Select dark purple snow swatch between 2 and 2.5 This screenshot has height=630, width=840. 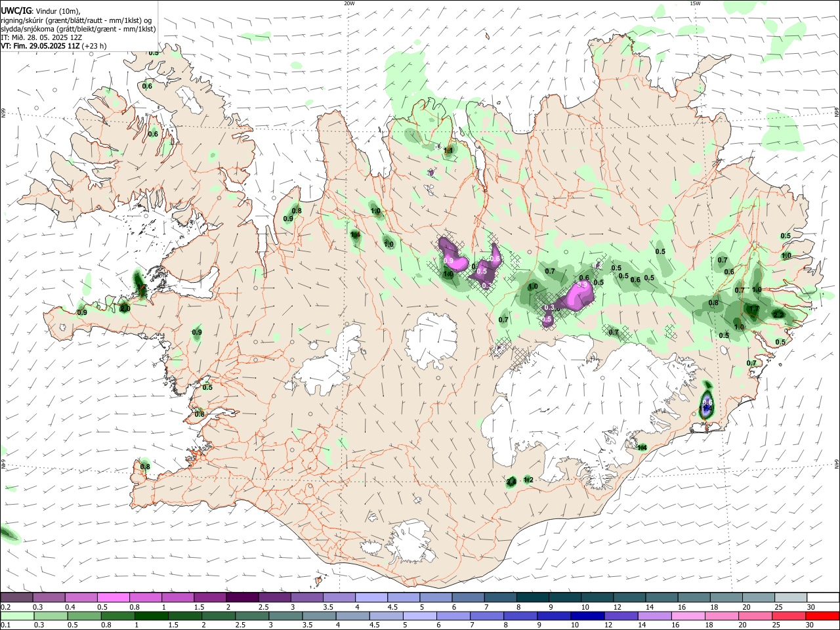(x=242, y=597)
